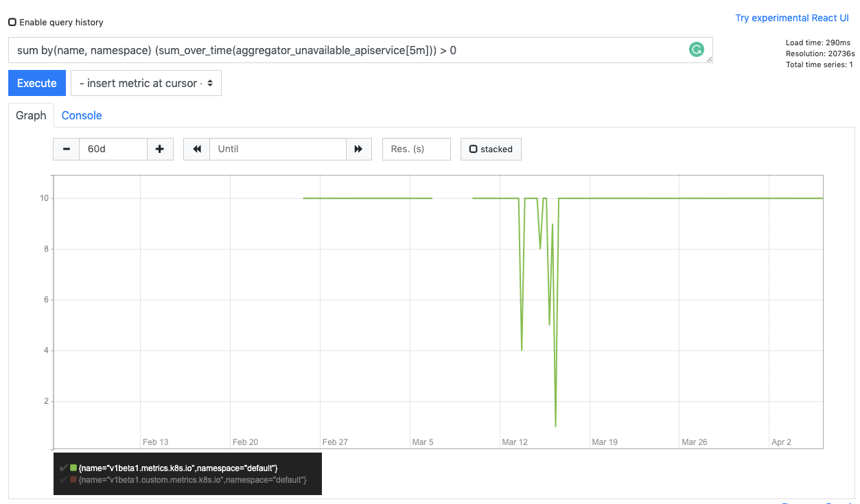860x504 pixels.
Task: Click into the PromQL expression input field
Action: 360,50
